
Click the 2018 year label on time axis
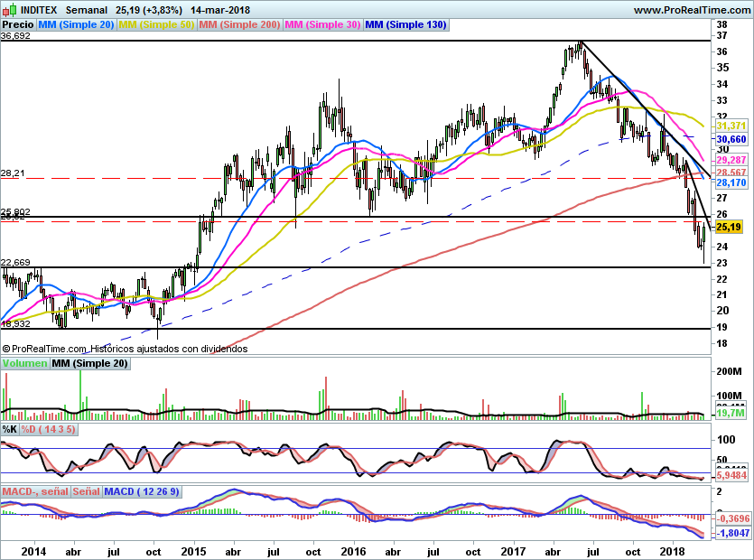(x=673, y=551)
